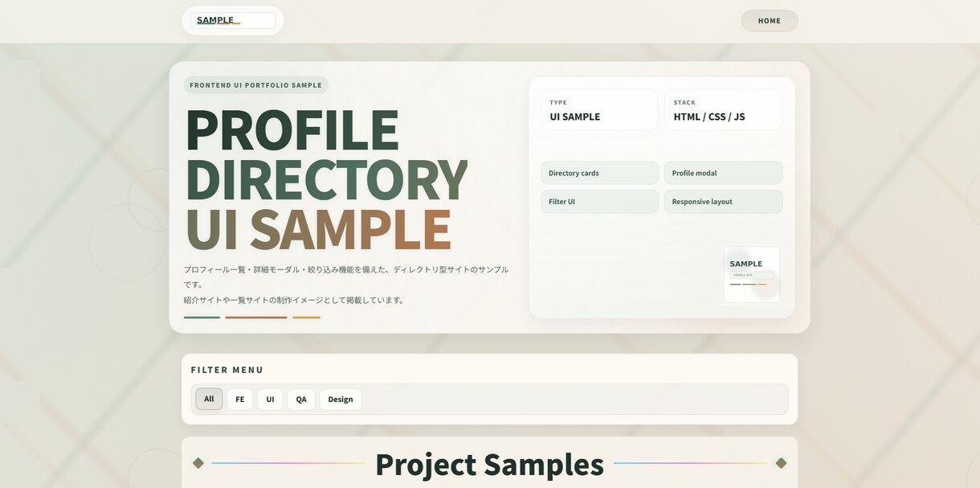Screen dimensions: 980x488
Task: Click the Filter UI feature tag
Action: pyautogui.click(x=599, y=201)
